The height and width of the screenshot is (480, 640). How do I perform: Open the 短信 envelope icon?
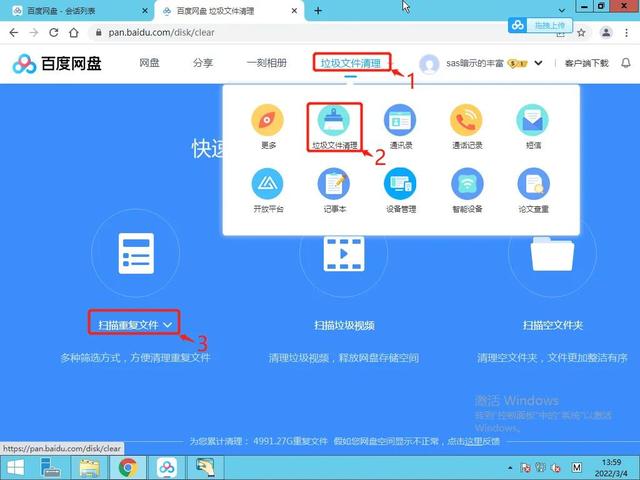[x=533, y=120]
